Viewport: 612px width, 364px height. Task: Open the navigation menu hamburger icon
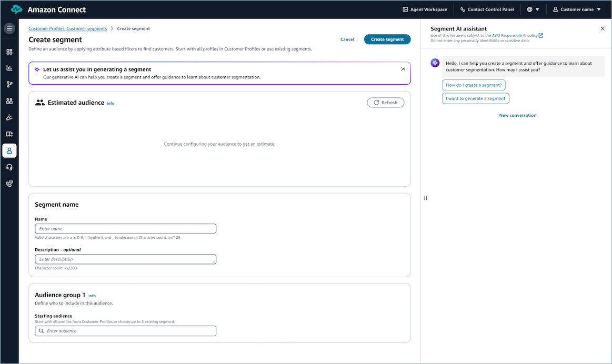[x=9, y=28]
